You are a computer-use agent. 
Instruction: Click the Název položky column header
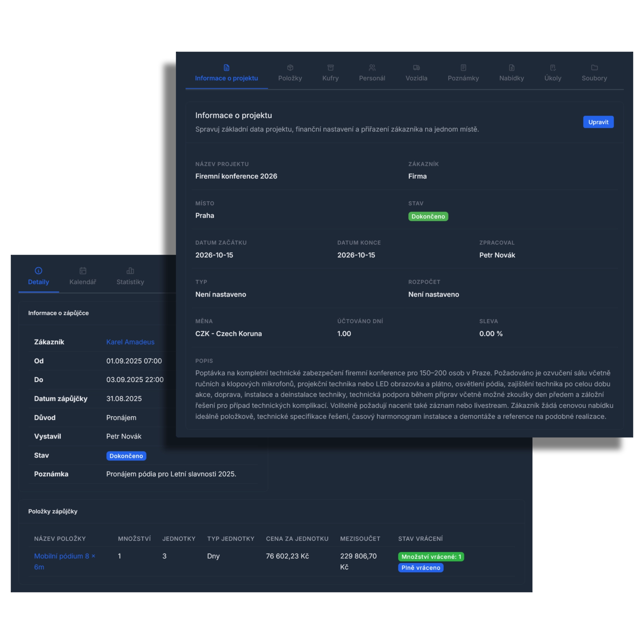coord(60,539)
